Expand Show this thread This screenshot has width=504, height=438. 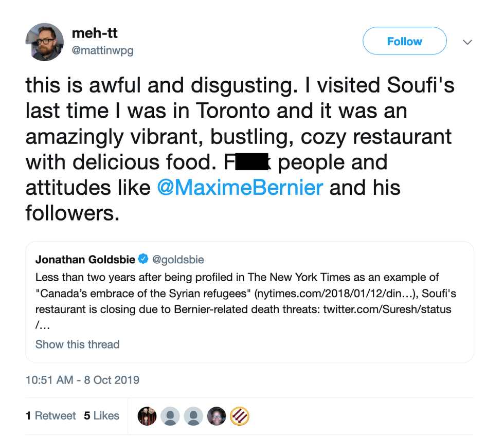click(77, 344)
